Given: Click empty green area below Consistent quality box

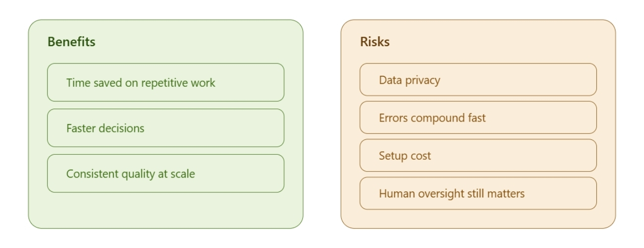Looking at the screenshot, I should pyautogui.click(x=165, y=210).
